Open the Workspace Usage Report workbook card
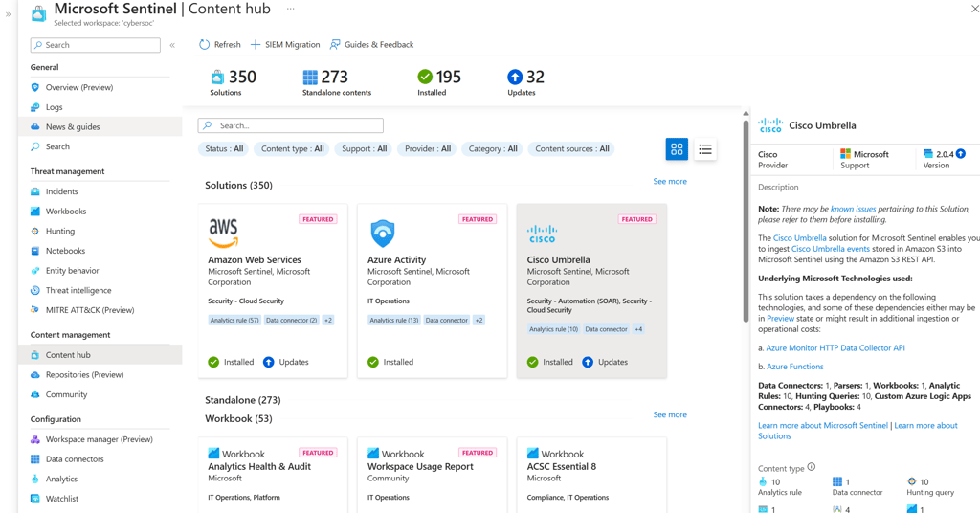Viewport: 980px width, 513px height. [x=432, y=475]
